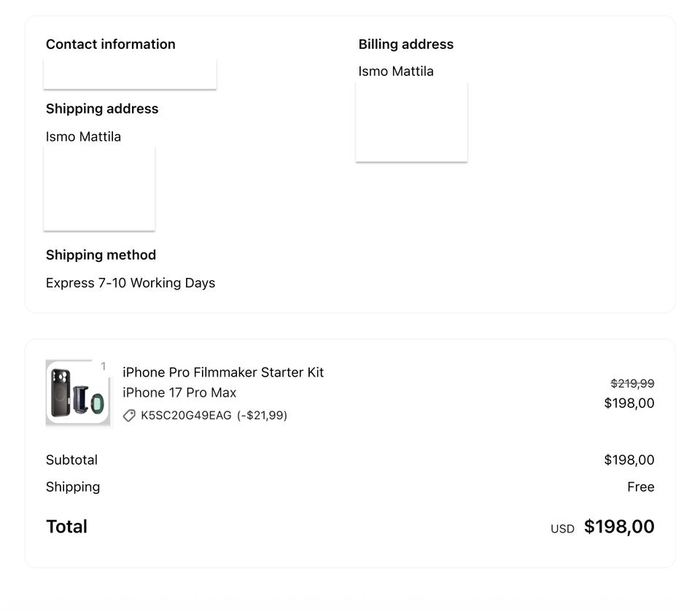Viewport: 700px width, 612px height.
Task: Click the Shipping method heading
Action: click(x=101, y=255)
